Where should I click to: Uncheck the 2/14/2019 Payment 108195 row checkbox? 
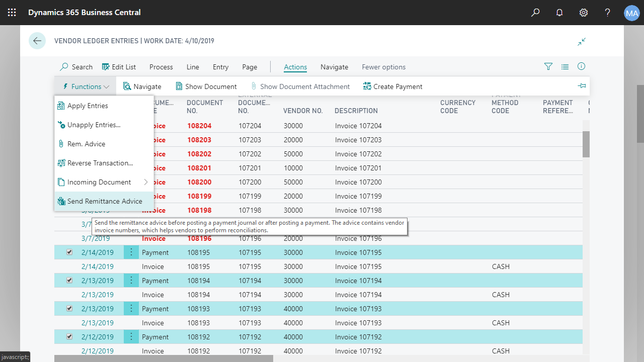69,252
